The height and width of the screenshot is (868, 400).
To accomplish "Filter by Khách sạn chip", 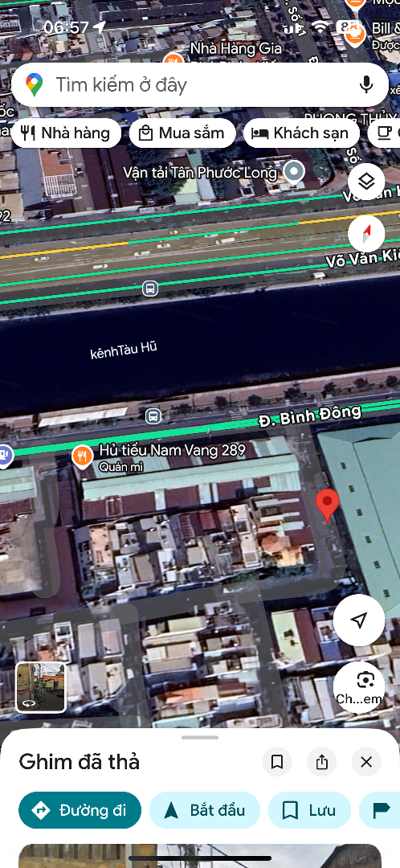I will [301, 133].
